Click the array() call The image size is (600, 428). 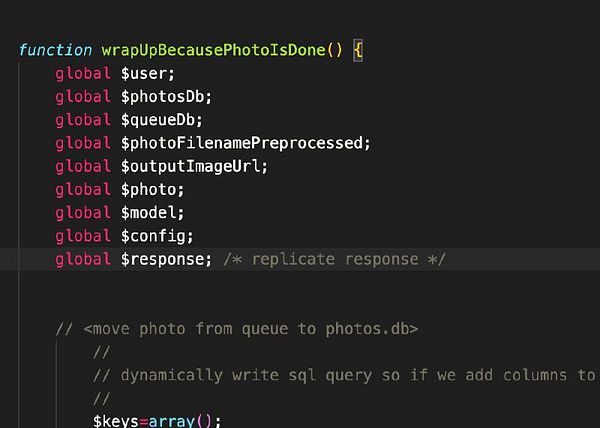point(185,421)
